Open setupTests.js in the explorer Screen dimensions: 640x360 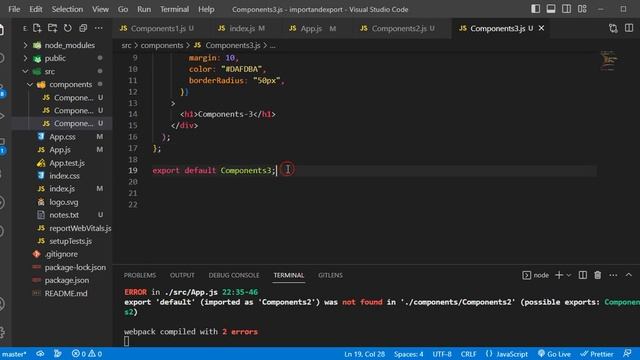point(61,241)
